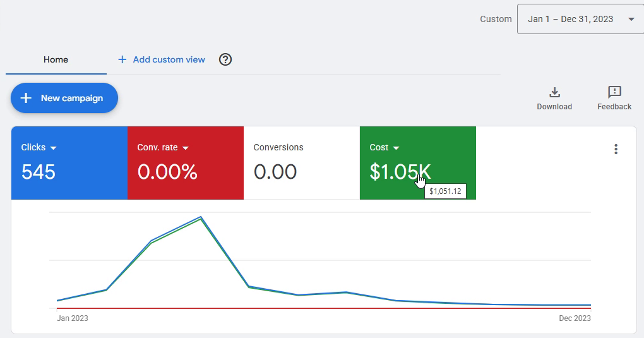Click the plus icon in New campaign

click(x=26, y=98)
